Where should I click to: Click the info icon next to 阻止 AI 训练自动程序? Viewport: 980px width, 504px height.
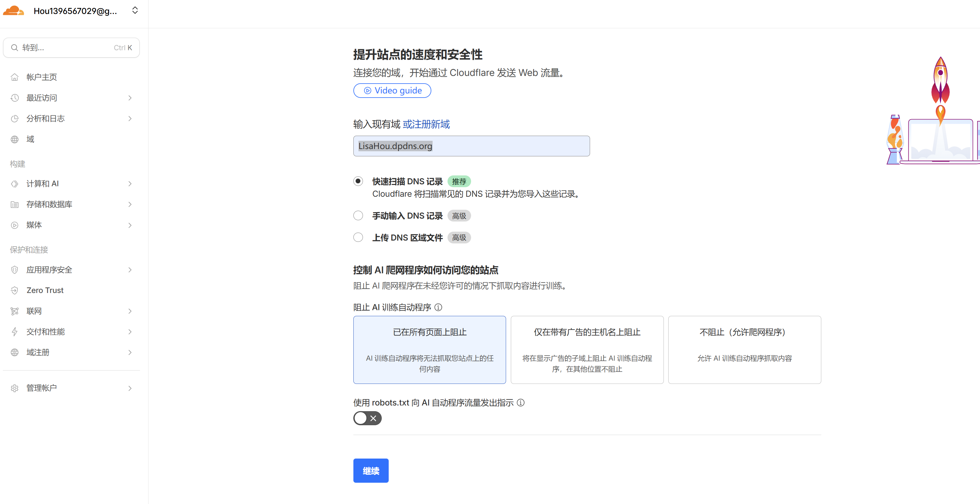438,307
